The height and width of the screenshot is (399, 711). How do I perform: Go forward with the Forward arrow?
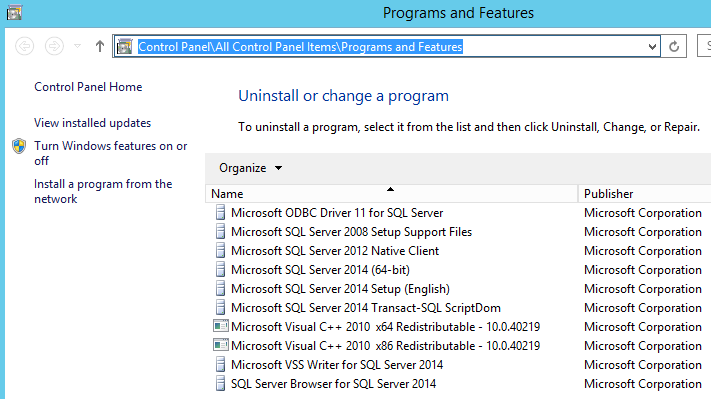[x=54, y=46]
